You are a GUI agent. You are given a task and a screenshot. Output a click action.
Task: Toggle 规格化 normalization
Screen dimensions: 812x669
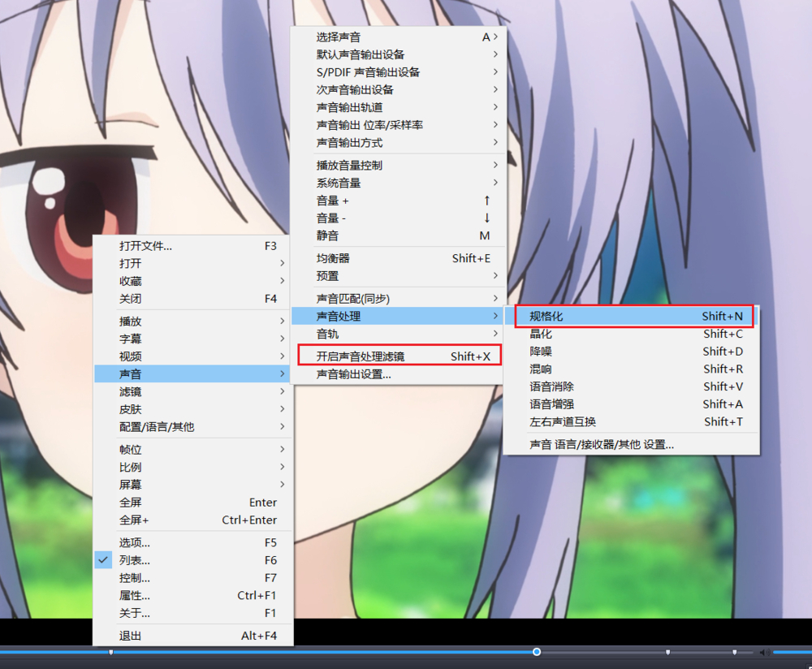pos(632,317)
